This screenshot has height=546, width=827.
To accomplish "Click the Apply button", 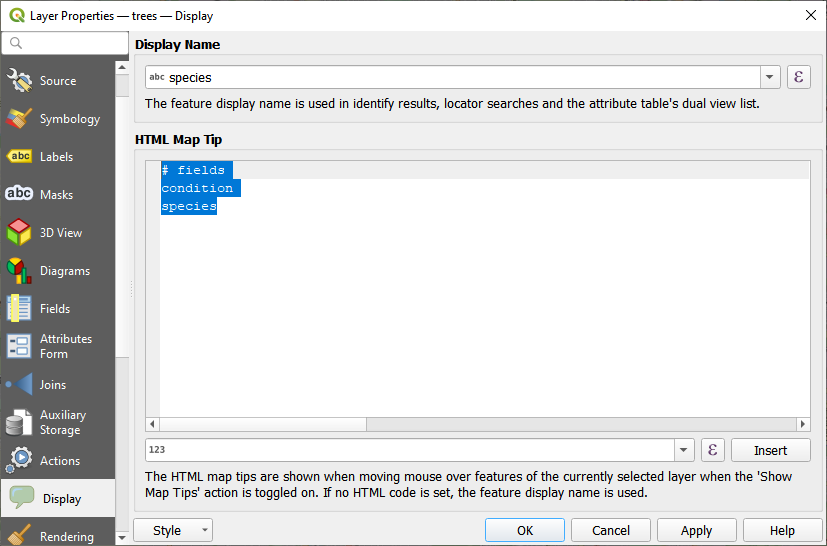I will click(x=696, y=530).
